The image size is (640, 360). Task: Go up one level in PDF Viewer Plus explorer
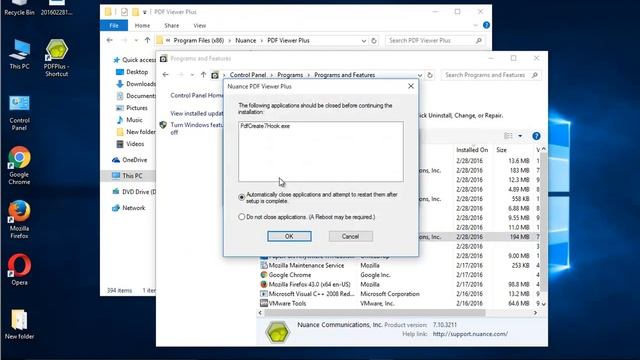(x=147, y=40)
